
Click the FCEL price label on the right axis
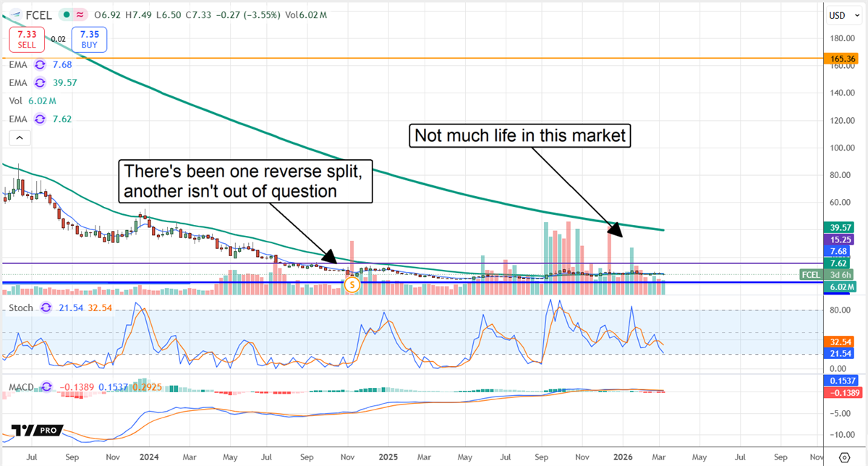pyautogui.click(x=810, y=275)
